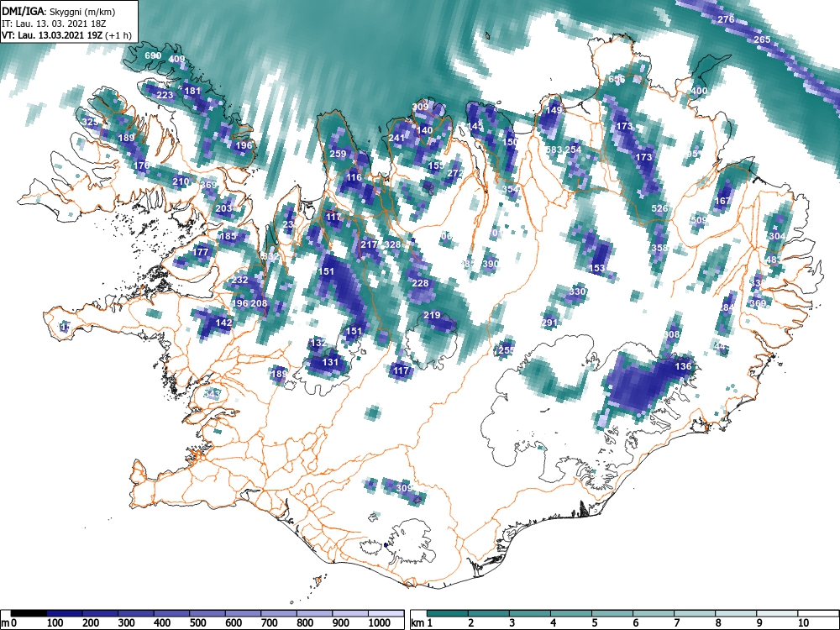Click visibility value 526 on the map
Screen dimensions: 840x630
pos(659,208)
